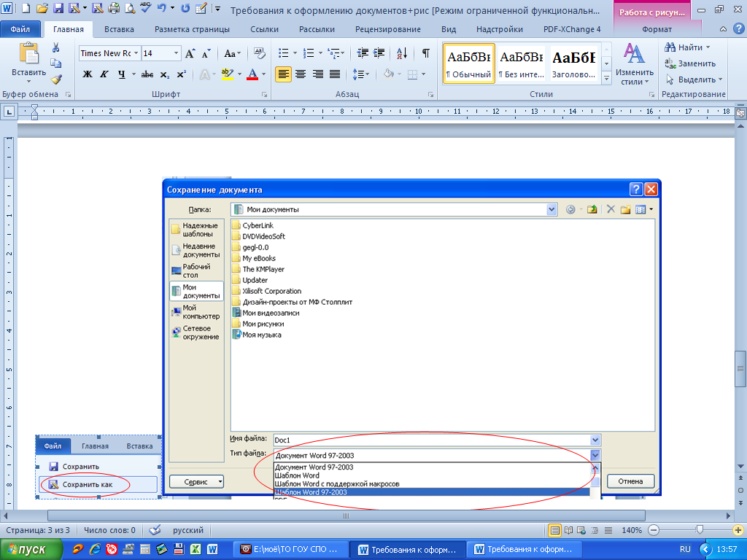This screenshot has height=560, width=747.
Task: Select the Рабочий стол places-bar shortcut
Action: tap(196, 271)
